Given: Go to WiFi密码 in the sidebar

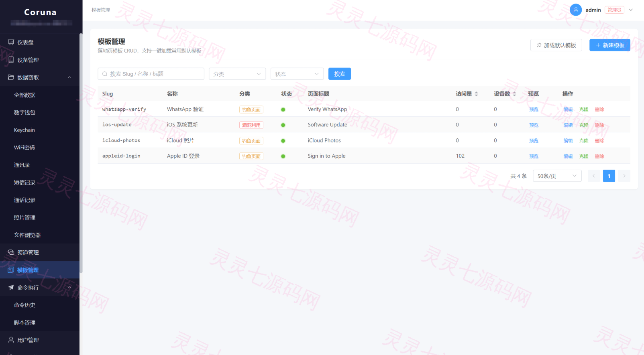Looking at the screenshot, I should point(24,148).
